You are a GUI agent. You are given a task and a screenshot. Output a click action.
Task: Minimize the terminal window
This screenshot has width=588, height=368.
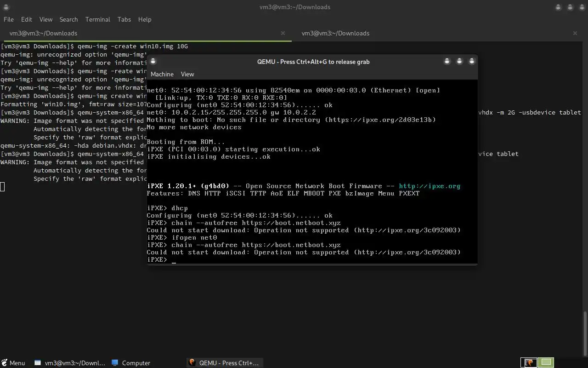(x=558, y=7)
